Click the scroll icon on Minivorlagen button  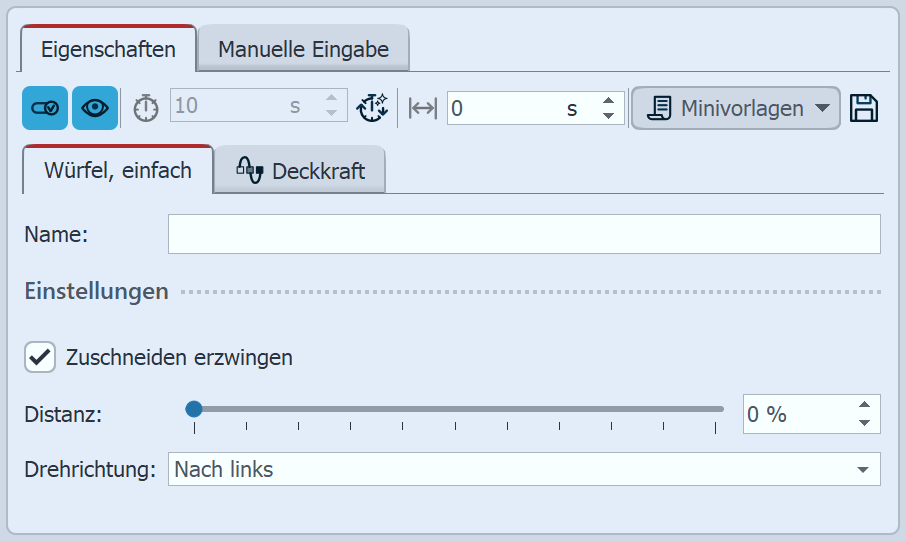pos(660,108)
